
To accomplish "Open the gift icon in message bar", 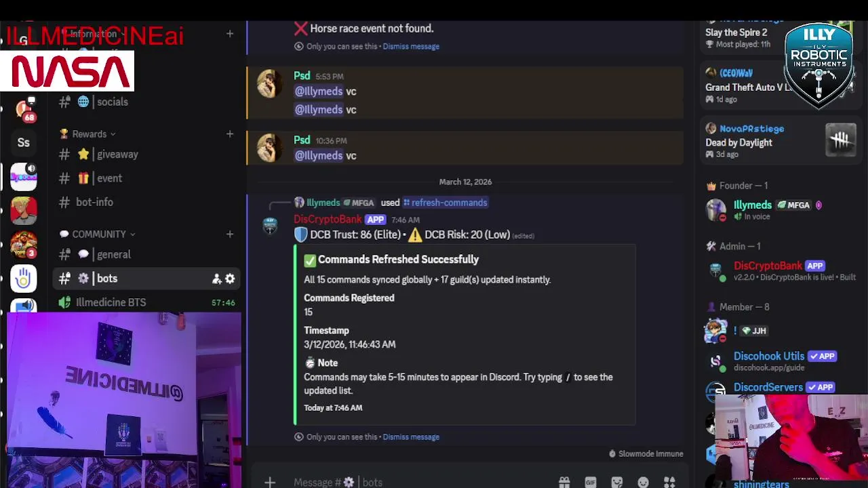I will [x=564, y=482].
